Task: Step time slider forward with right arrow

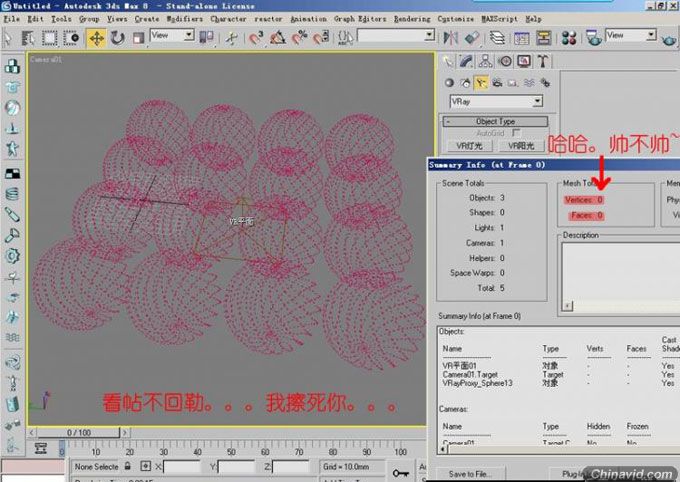Action: [124, 433]
